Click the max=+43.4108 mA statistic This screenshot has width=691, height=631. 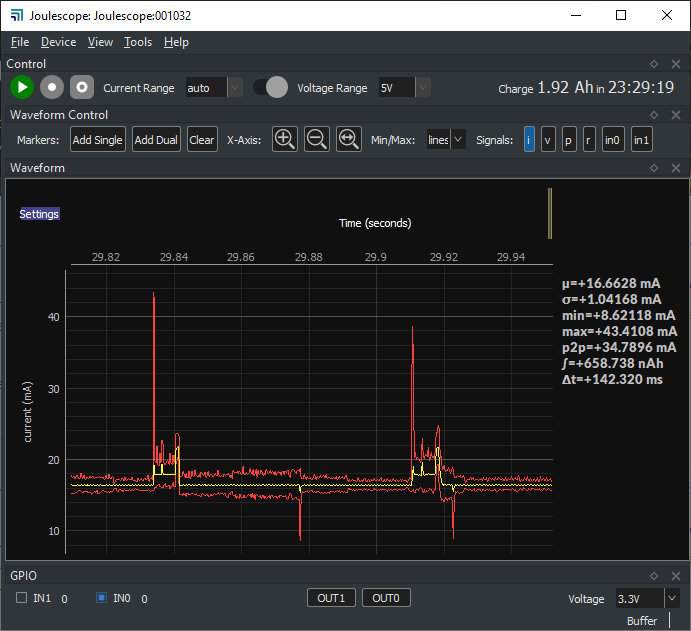(619, 331)
